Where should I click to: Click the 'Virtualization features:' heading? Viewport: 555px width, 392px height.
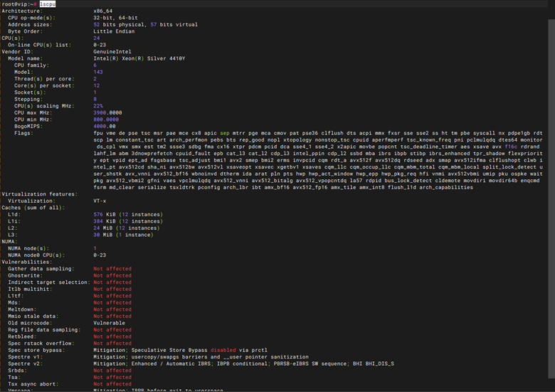[40, 194]
